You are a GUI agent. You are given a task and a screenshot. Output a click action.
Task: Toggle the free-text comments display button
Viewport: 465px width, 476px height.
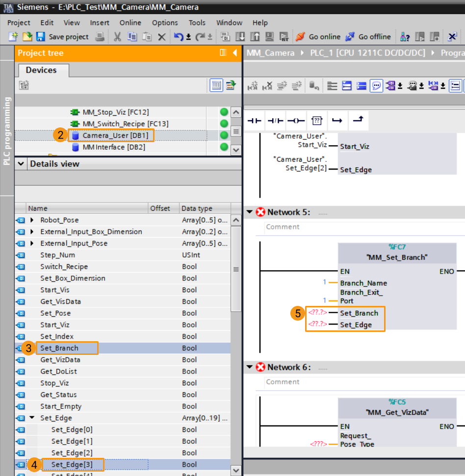376,86
